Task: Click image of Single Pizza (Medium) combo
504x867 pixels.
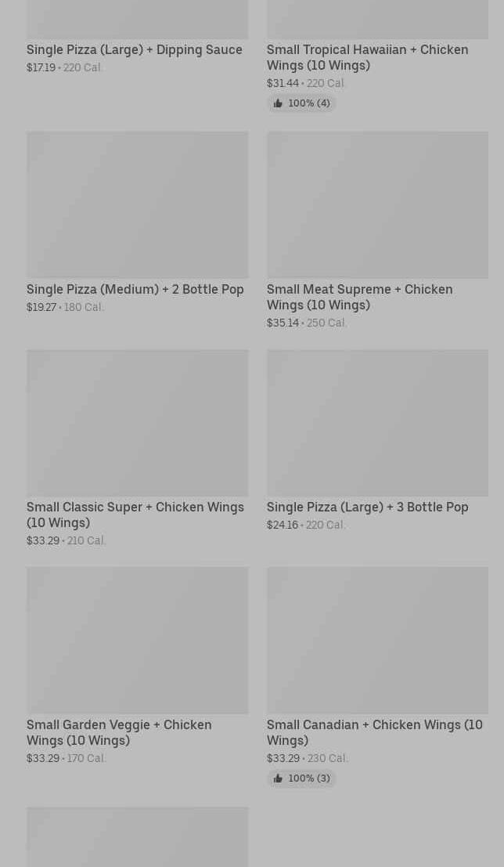Action: pyautogui.click(x=138, y=204)
